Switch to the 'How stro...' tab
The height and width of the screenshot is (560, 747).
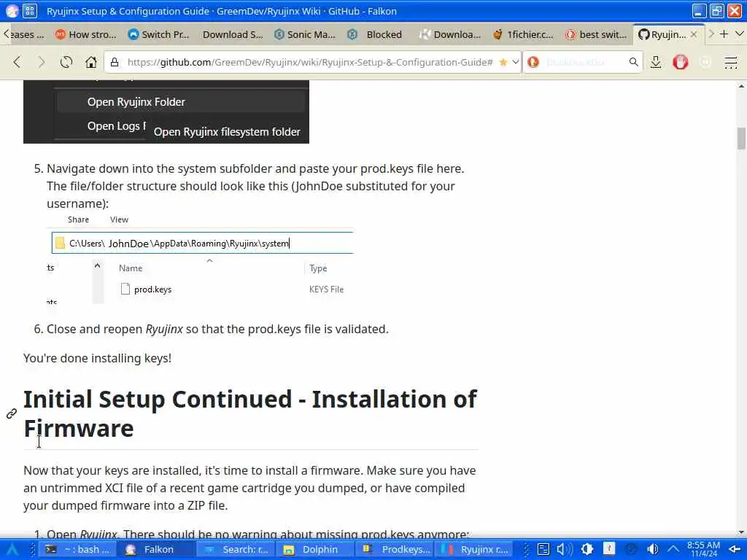pyautogui.click(x=86, y=34)
